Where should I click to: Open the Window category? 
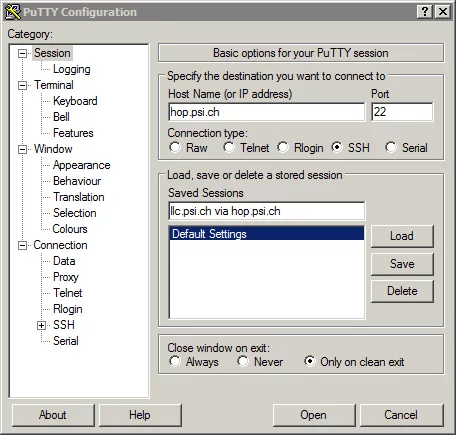[53, 149]
